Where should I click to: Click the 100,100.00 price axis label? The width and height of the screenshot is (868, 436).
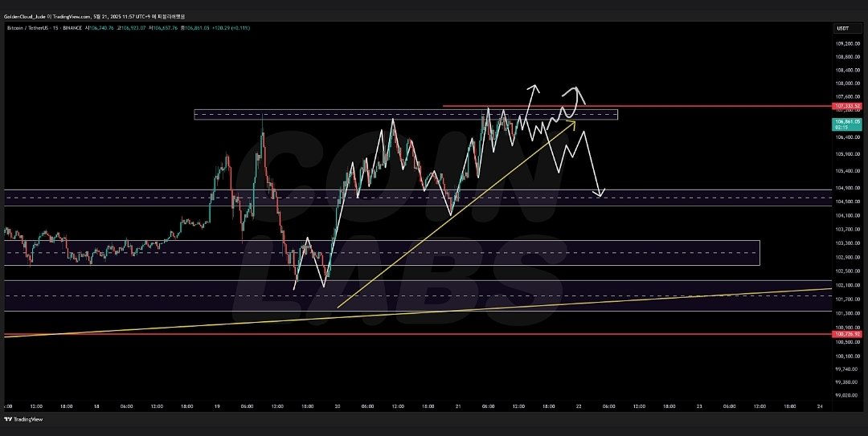pos(848,356)
